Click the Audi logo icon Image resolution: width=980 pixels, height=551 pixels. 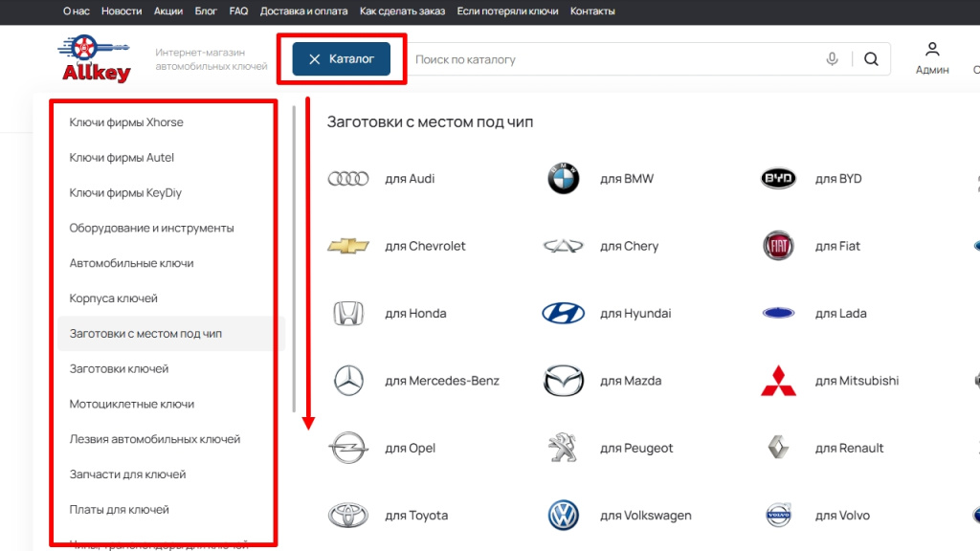pos(347,179)
